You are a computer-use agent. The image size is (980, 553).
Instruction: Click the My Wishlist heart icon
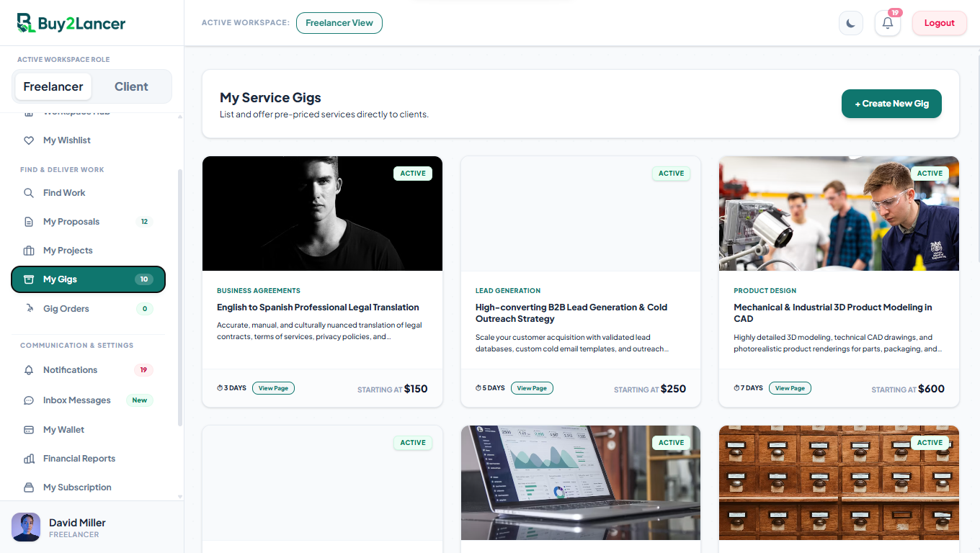coord(29,140)
